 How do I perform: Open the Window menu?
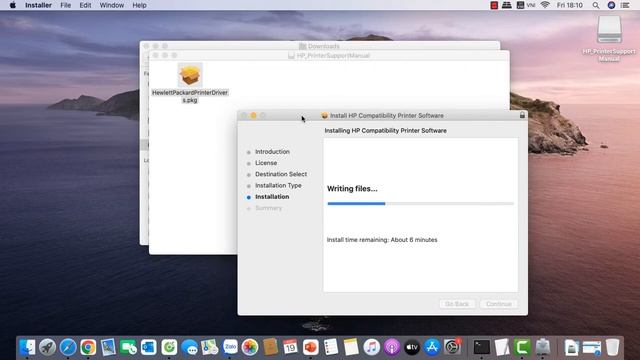coord(111,5)
